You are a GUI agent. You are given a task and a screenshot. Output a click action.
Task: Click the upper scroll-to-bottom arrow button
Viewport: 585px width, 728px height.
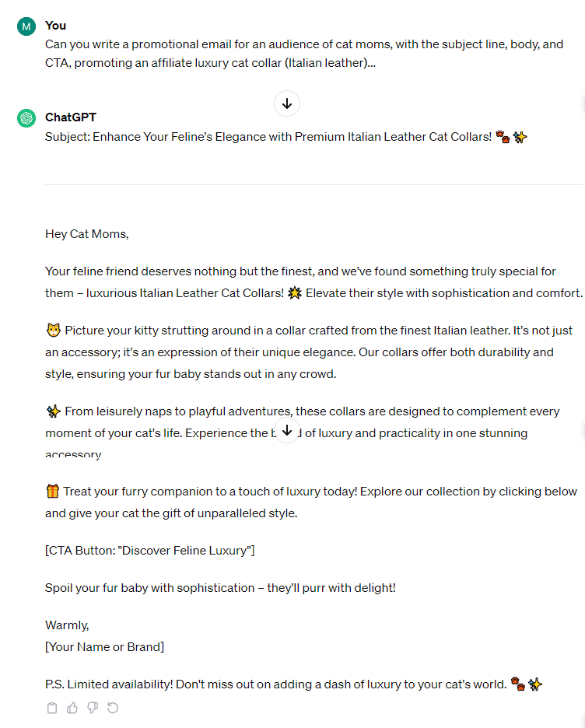pyautogui.click(x=287, y=103)
